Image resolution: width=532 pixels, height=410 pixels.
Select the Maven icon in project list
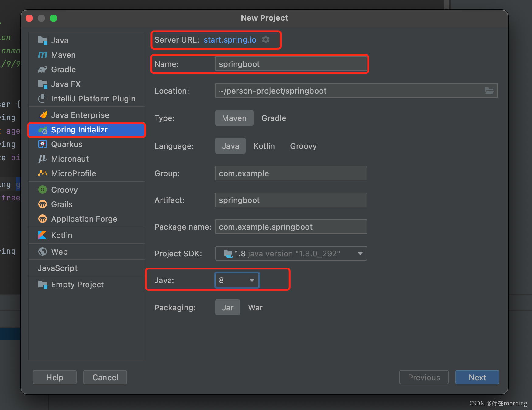pos(43,55)
